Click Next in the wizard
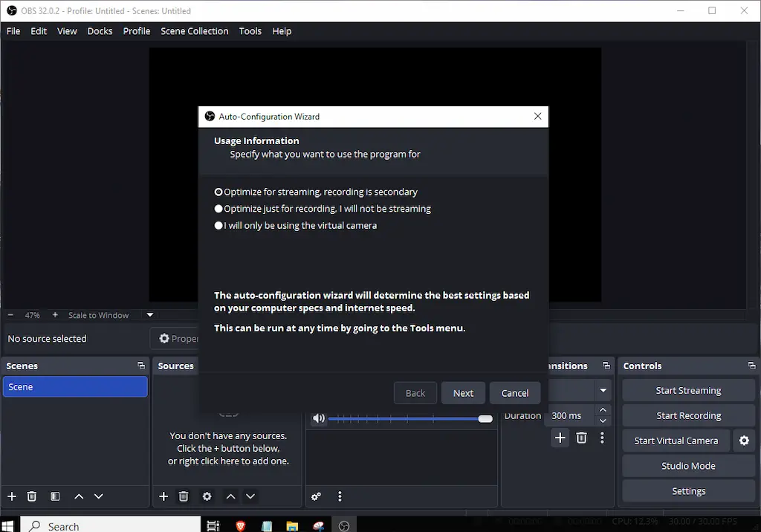This screenshot has height=532, width=761. click(x=463, y=393)
